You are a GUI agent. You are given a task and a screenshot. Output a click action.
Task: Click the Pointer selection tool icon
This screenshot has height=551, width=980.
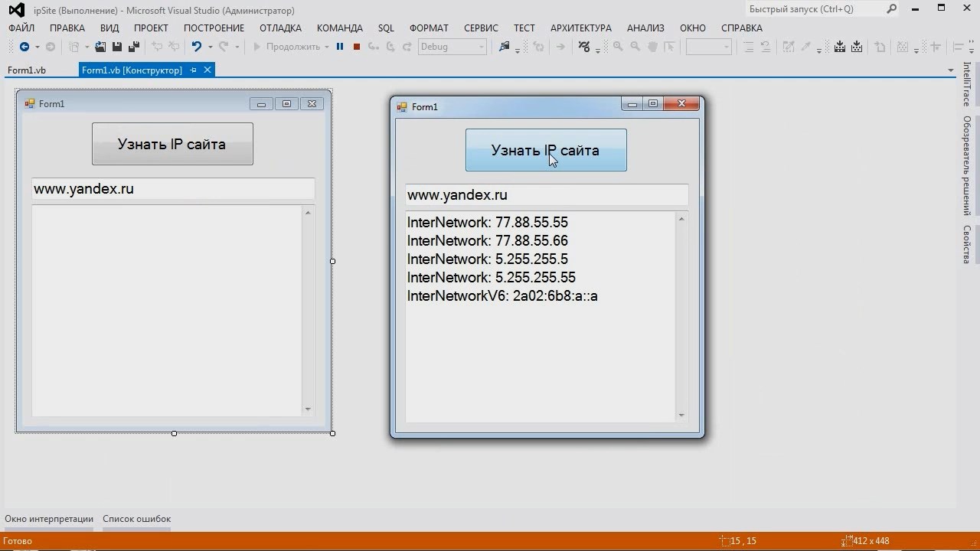click(669, 47)
